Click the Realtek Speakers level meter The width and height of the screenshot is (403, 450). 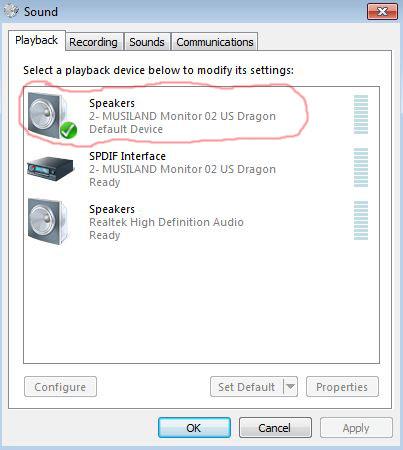(361, 220)
